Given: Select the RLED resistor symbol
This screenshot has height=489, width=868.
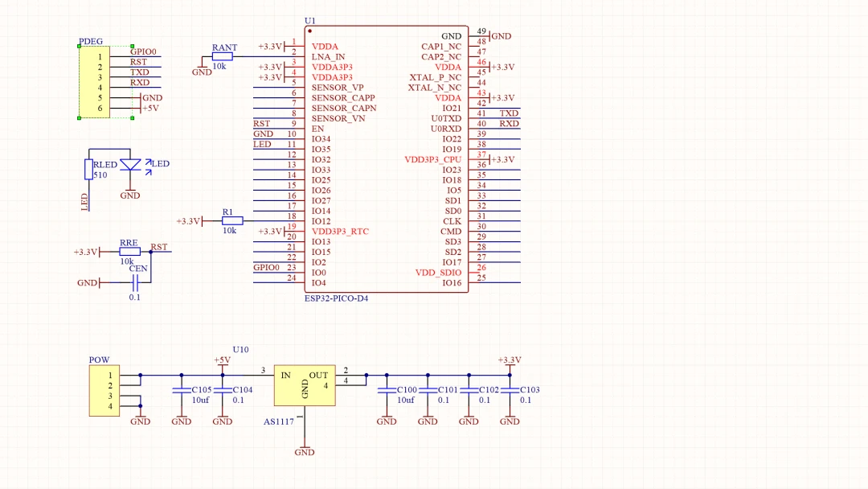Looking at the screenshot, I should click(88, 170).
